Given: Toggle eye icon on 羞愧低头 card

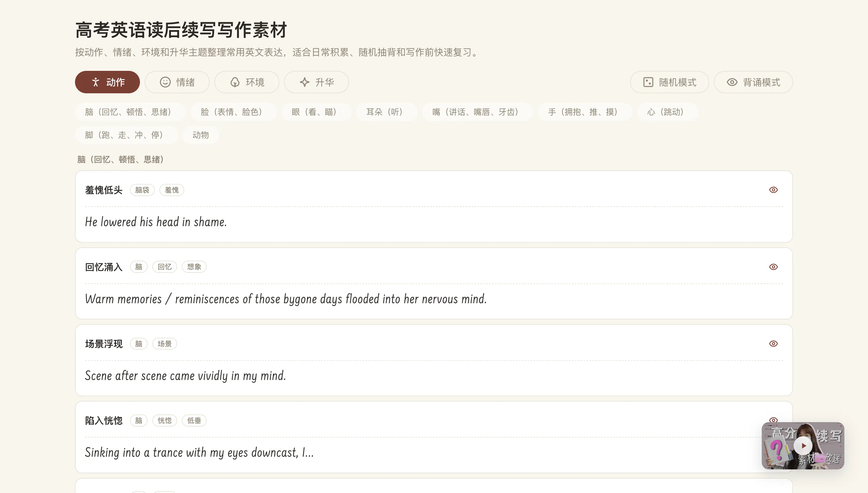Looking at the screenshot, I should (773, 190).
